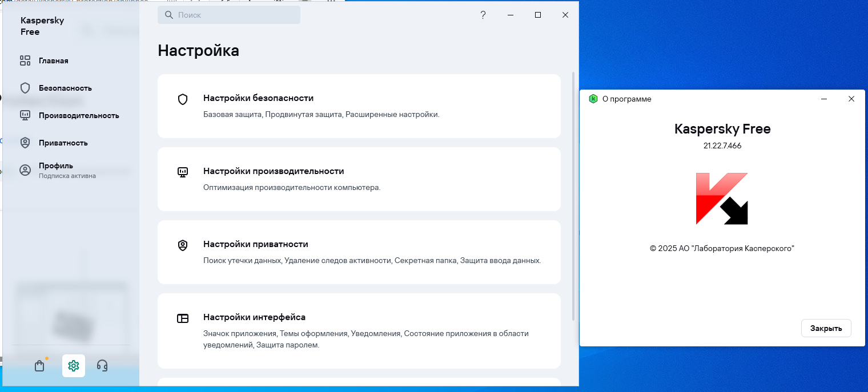868x392 pixels.
Task: Click the settings gear icon in sidebar
Action: [x=74, y=366]
